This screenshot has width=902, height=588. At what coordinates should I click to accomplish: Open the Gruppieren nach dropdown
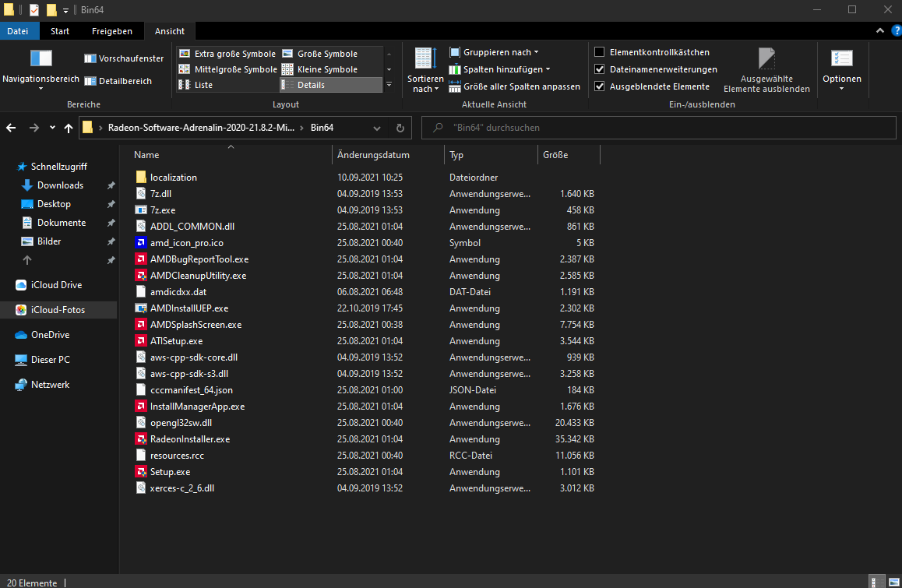point(494,51)
